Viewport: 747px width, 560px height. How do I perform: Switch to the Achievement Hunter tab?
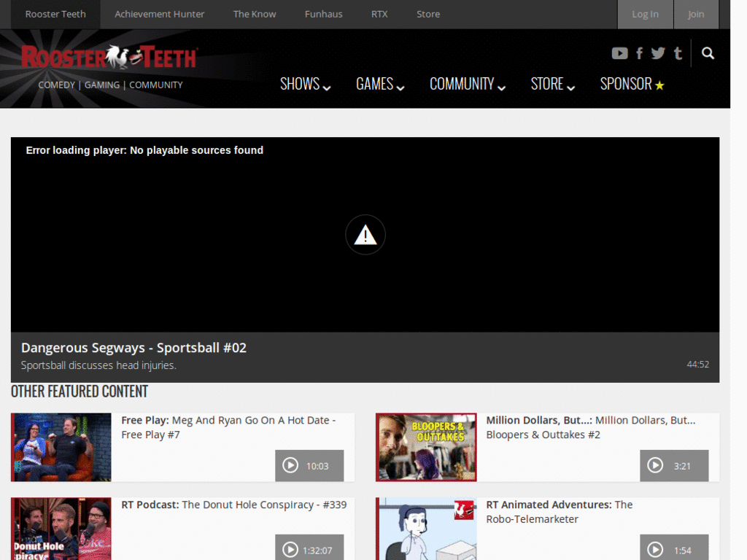click(x=159, y=15)
